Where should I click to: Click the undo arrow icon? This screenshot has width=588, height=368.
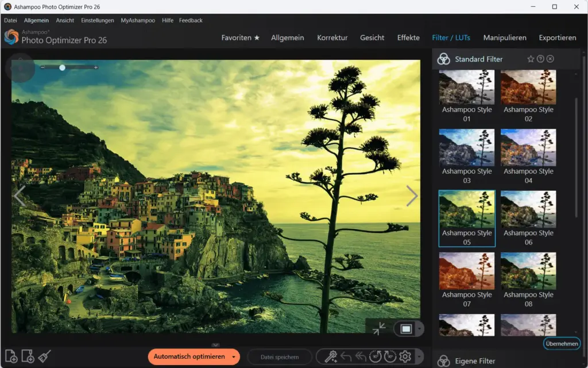coord(346,356)
